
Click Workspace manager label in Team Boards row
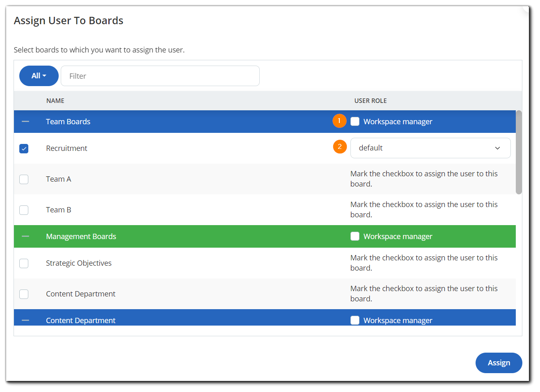[x=398, y=122]
